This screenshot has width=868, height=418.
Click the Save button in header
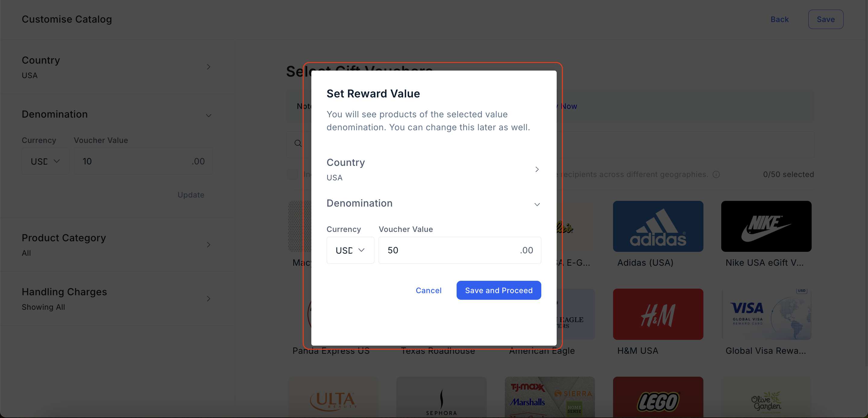tap(826, 19)
